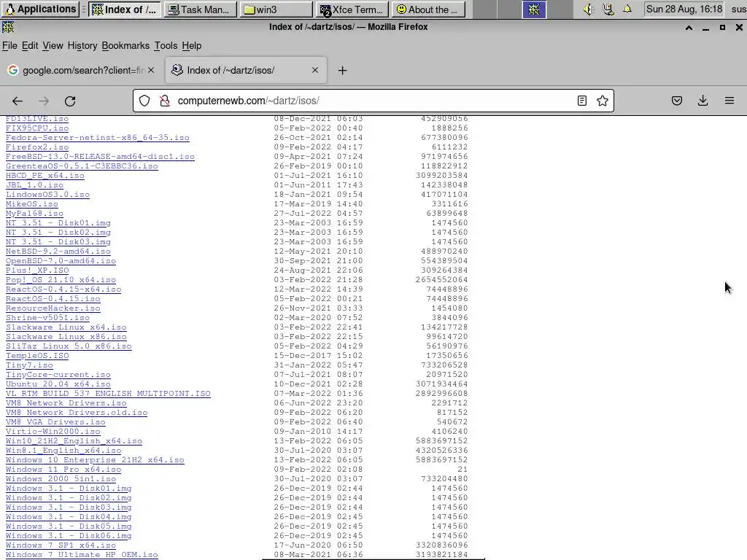Open the downloads panel

(x=703, y=101)
